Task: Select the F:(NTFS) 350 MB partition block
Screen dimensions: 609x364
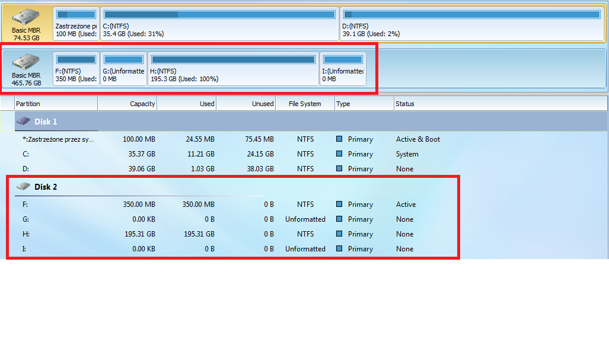Action: coord(76,69)
